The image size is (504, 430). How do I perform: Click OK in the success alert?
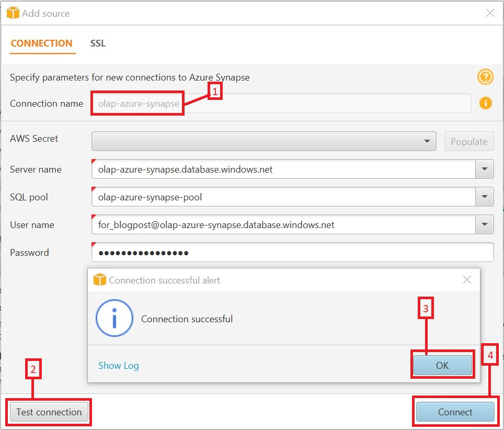point(442,365)
